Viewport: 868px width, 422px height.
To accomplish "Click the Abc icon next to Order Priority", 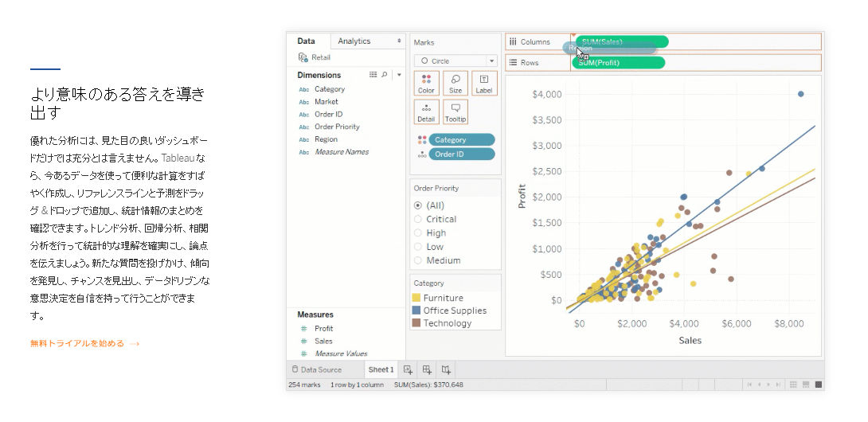I will tap(304, 127).
